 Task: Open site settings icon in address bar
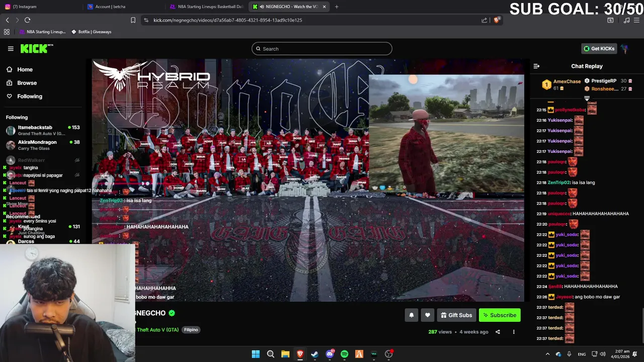pyautogui.click(x=146, y=20)
